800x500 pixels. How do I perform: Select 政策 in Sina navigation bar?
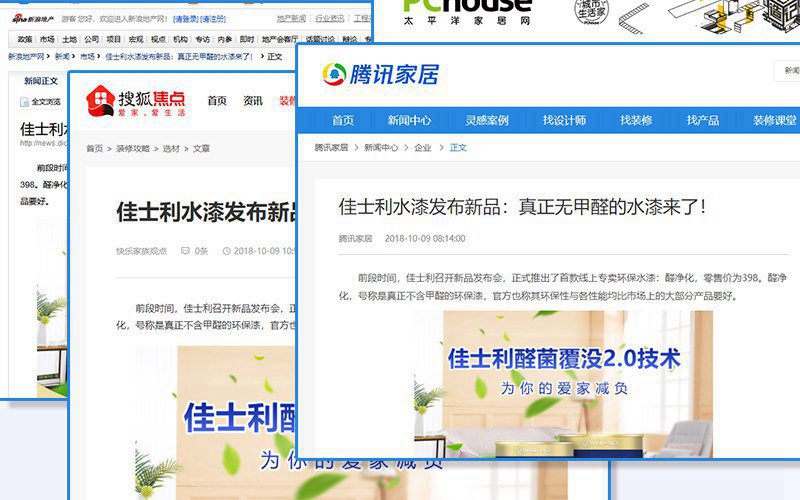point(24,39)
